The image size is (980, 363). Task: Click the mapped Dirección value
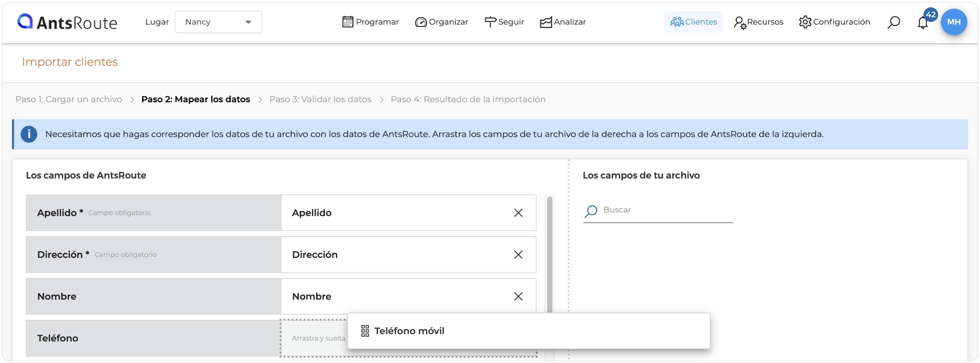click(x=315, y=254)
